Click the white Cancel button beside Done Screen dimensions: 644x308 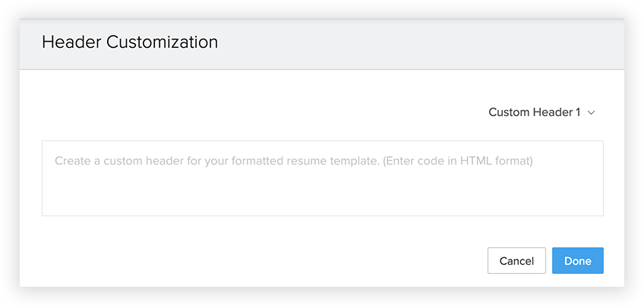click(516, 260)
